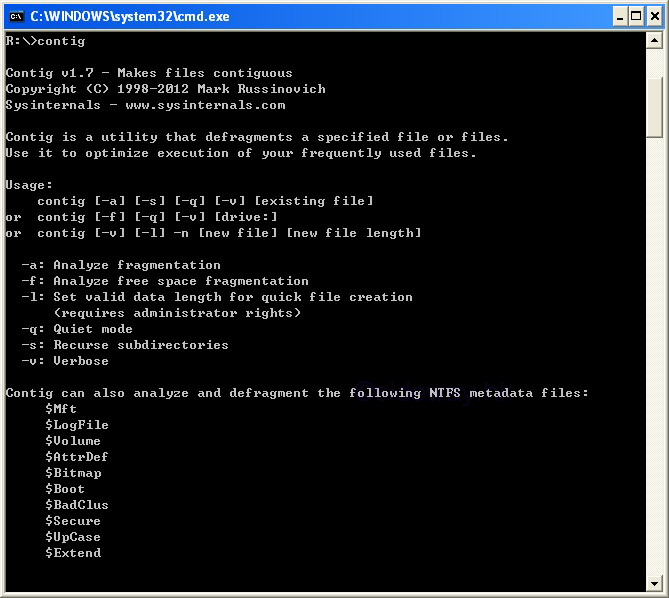Click the 'Contig is a utility that defragments' line

pos(257,137)
